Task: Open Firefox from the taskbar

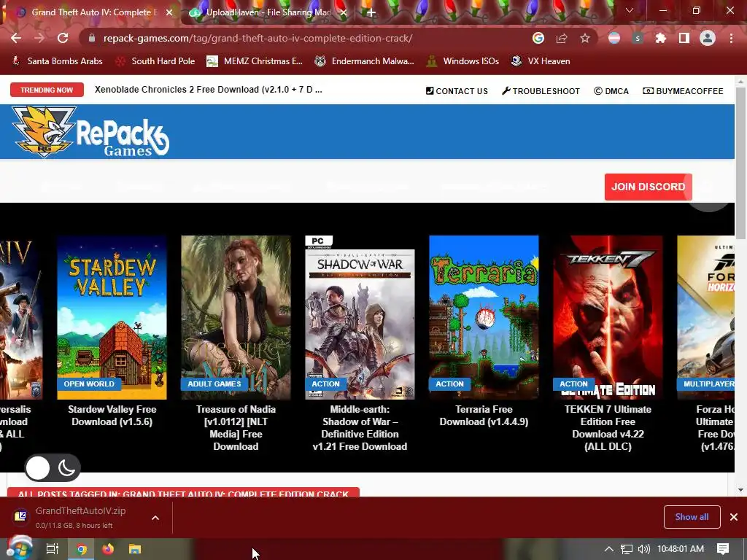Action: pyautogui.click(x=108, y=549)
